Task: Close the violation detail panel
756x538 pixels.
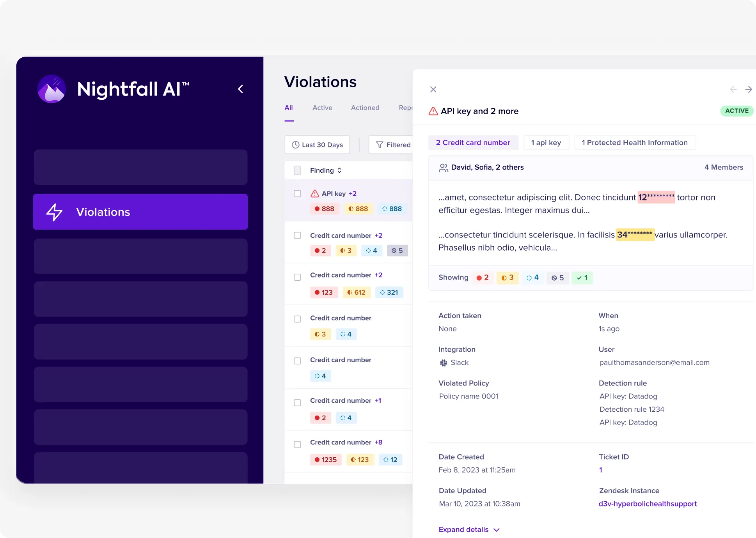Action: point(433,89)
